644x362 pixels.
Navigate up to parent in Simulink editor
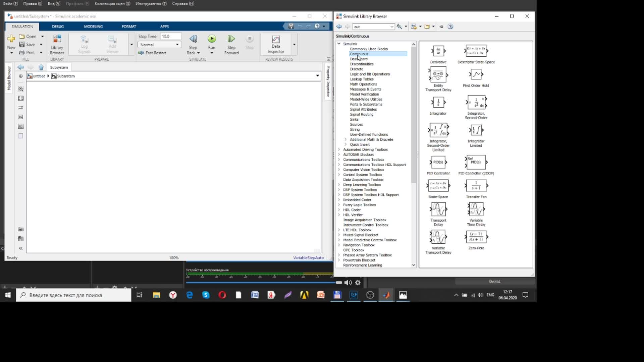[x=41, y=67]
